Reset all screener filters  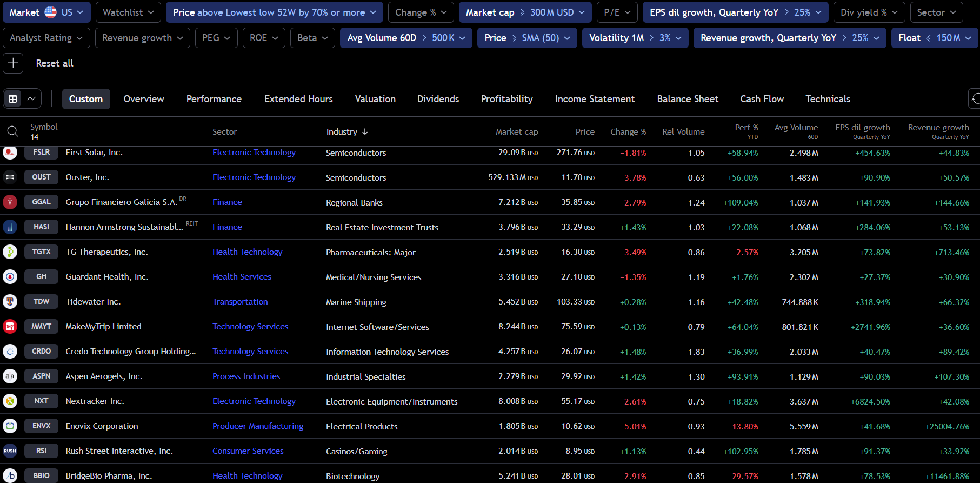[55, 63]
